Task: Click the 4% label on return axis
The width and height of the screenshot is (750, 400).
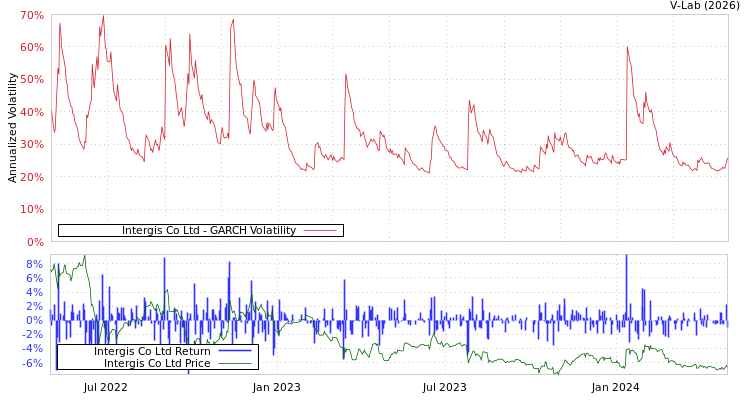Action: click(35, 292)
